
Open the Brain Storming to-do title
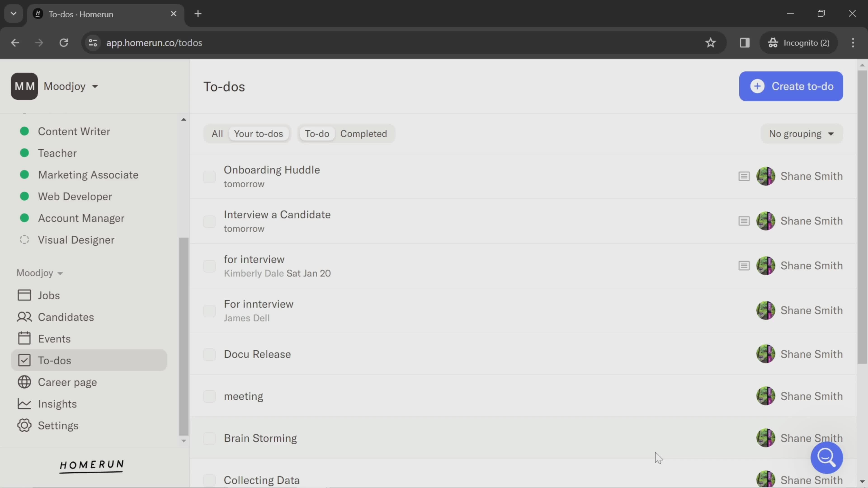260,438
